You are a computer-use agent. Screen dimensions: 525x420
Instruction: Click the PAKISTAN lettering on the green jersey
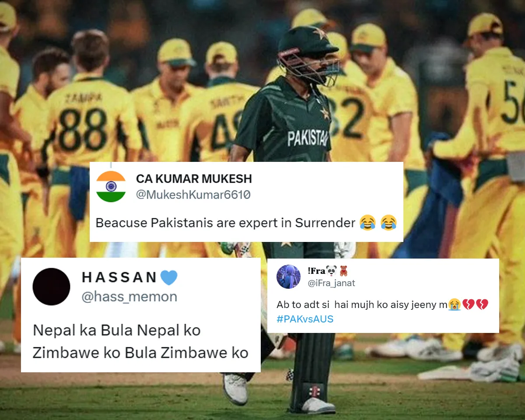pyautogui.click(x=308, y=138)
